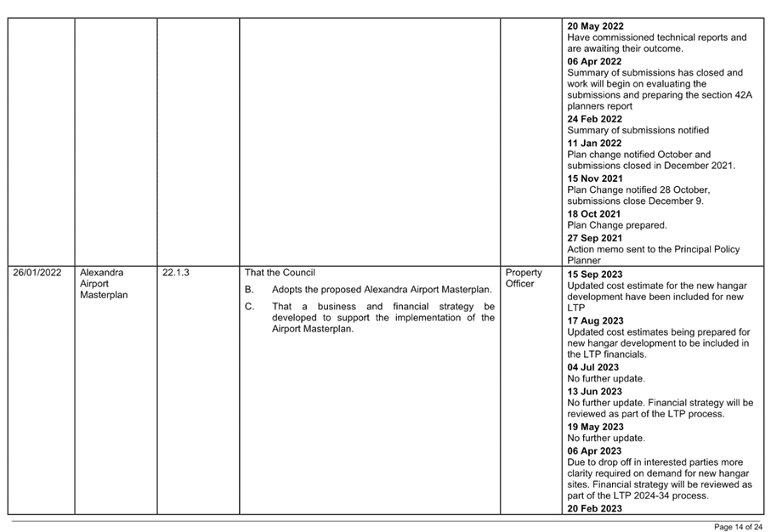Click the '06 Apr 2023' date heading
The width and height of the screenshot is (771, 532).
[594, 451]
